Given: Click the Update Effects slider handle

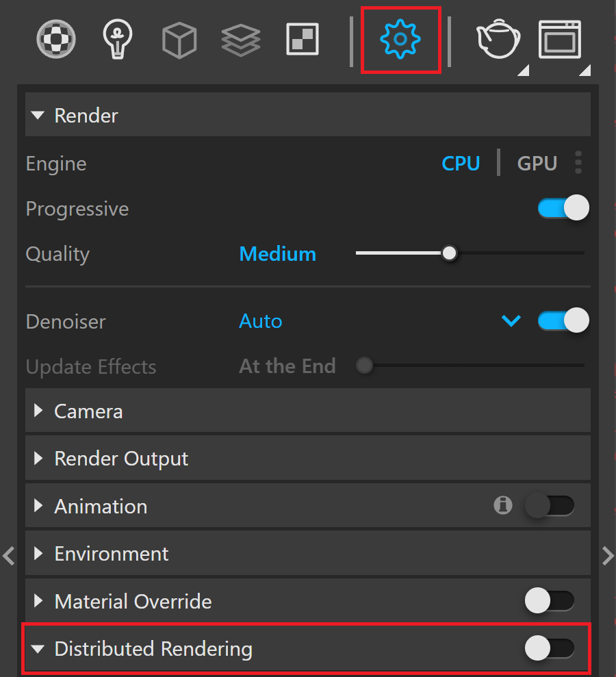Looking at the screenshot, I should pos(364,366).
